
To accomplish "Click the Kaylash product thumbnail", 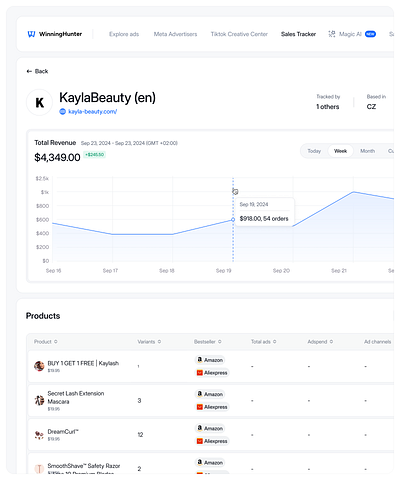I will click(x=39, y=366).
